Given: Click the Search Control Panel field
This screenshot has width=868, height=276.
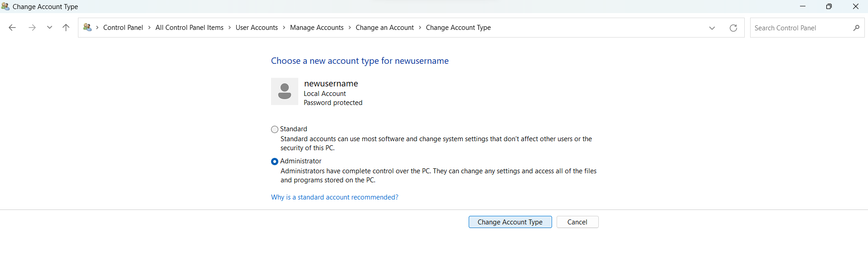Looking at the screenshot, I should (800, 28).
